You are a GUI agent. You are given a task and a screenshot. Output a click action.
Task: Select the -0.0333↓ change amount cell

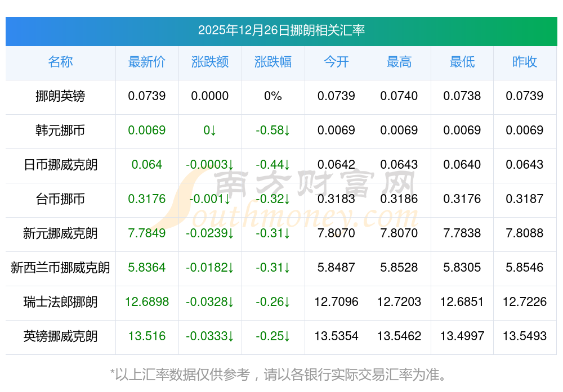210,336
